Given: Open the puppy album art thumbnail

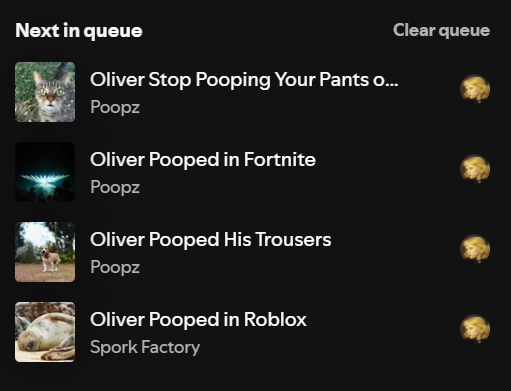Looking at the screenshot, I should pyautogui.click(x=45, y=252).
